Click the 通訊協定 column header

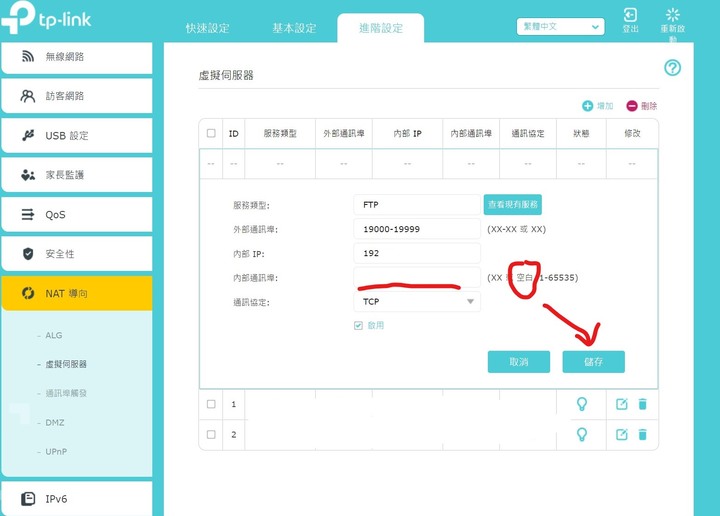point(528,134)
